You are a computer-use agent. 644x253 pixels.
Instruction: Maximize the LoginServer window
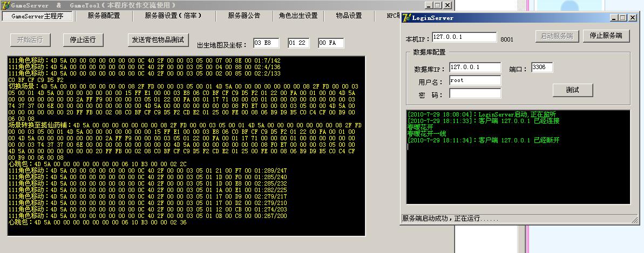point(623,18)
